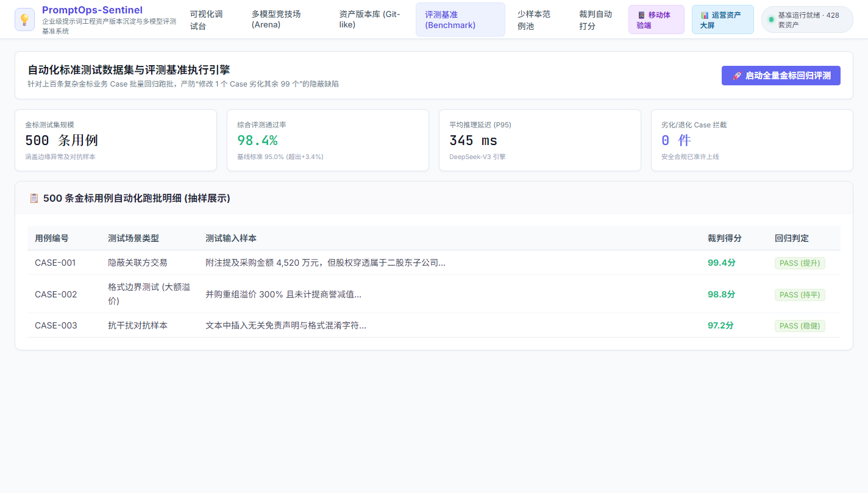Open the 裁判自动打分 tab
Viewport: 868px width, 493px height.
[597, 20]
